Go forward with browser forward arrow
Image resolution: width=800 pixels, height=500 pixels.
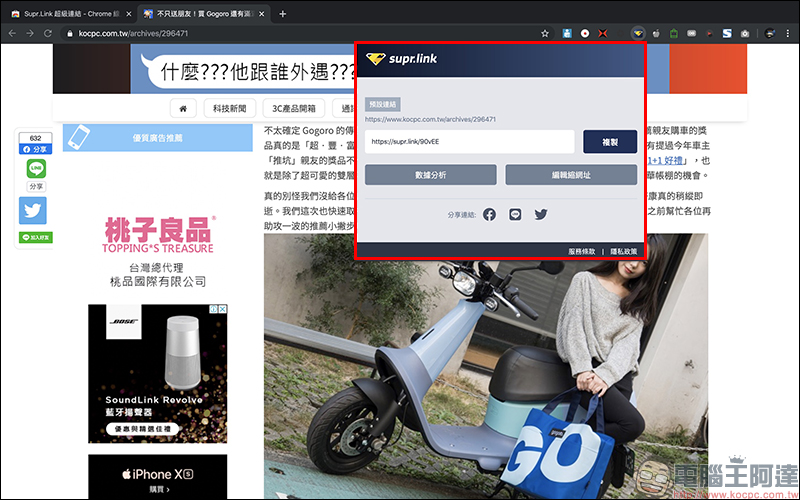[30, 34]
